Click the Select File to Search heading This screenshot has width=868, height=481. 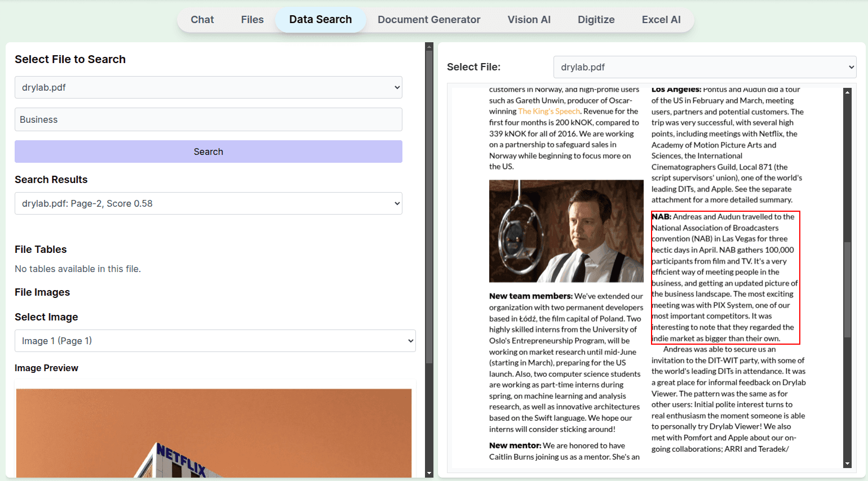[x=70, y=59]
